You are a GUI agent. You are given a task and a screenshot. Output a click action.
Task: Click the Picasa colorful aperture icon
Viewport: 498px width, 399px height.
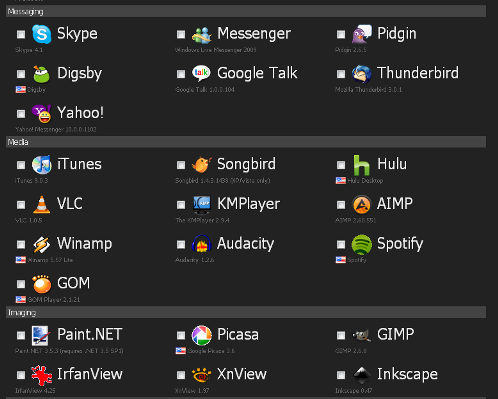202,335
